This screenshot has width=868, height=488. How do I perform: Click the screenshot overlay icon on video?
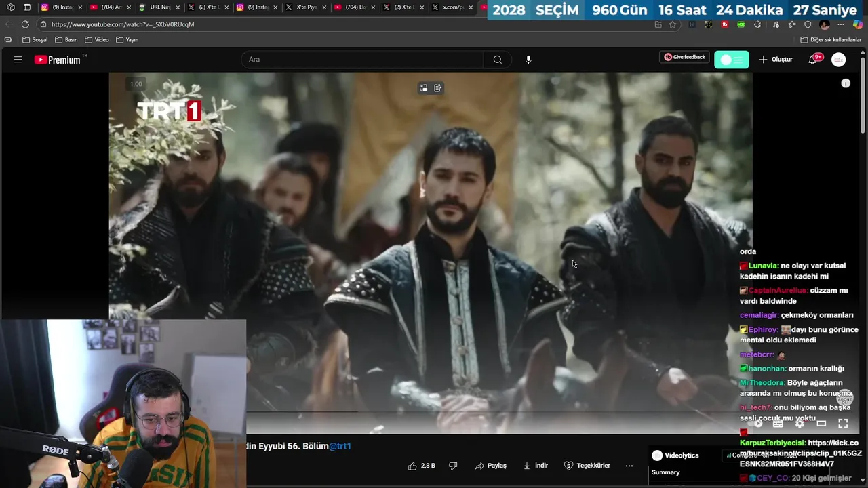coord(423,88)
